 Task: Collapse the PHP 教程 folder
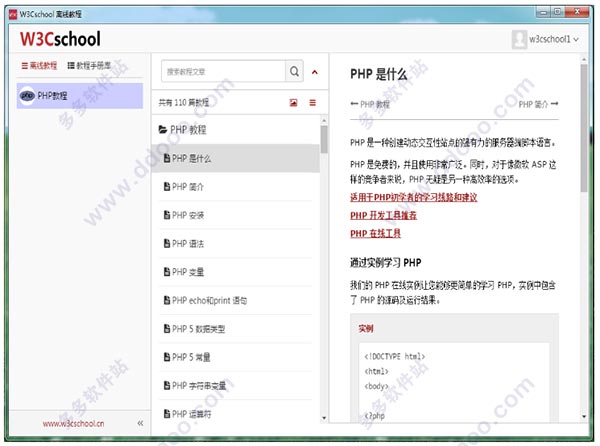tap(183, 130)
